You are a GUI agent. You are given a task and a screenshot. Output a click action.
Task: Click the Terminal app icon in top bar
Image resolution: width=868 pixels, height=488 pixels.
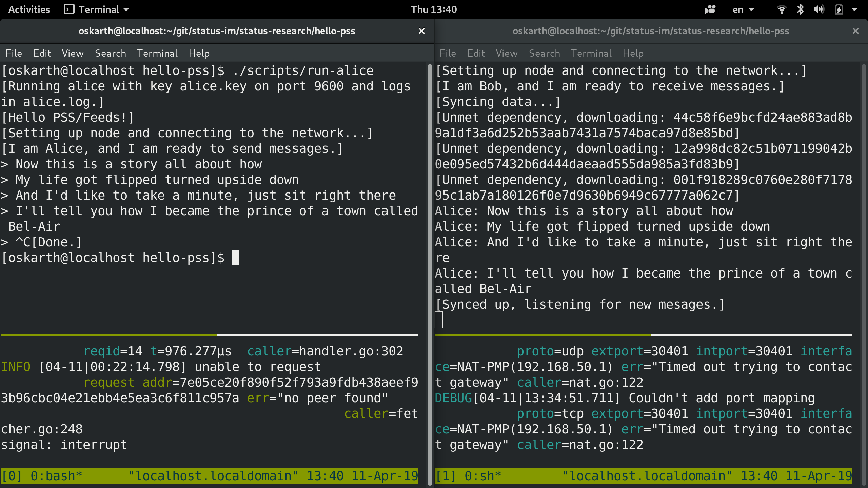pos(69,9)
